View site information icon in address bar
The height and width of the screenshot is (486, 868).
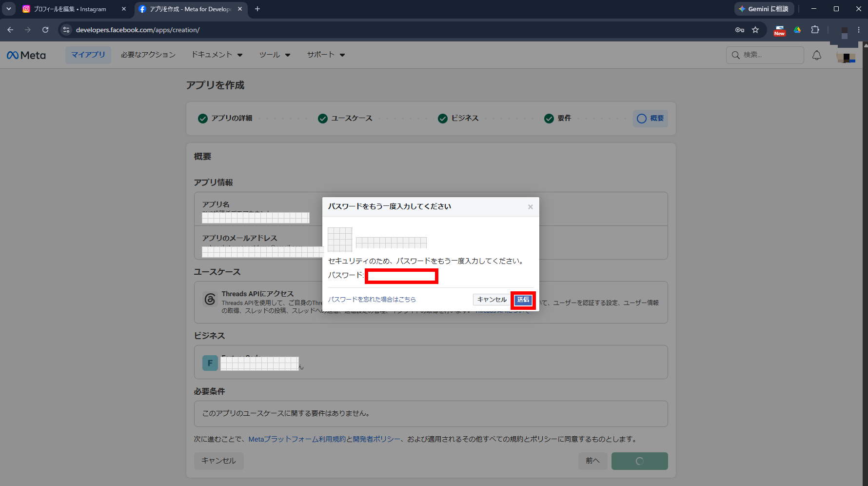pyautogui.click(x=67, y=30)
